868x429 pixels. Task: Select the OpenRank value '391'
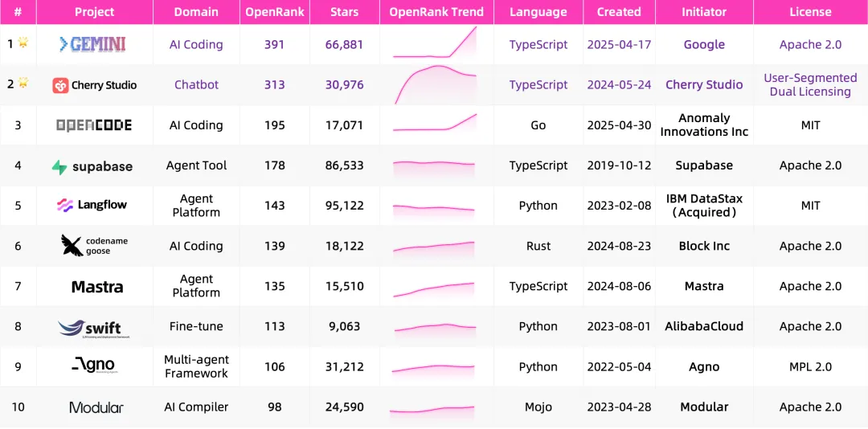point(275,45)
